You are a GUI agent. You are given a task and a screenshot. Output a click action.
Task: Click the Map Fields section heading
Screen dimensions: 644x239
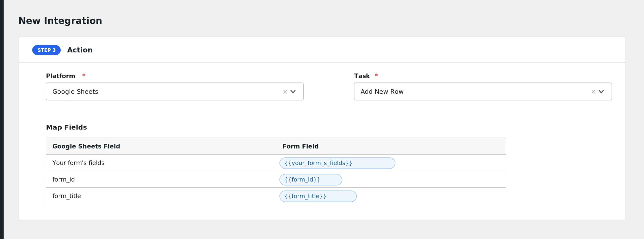click(x=66, y=127)
